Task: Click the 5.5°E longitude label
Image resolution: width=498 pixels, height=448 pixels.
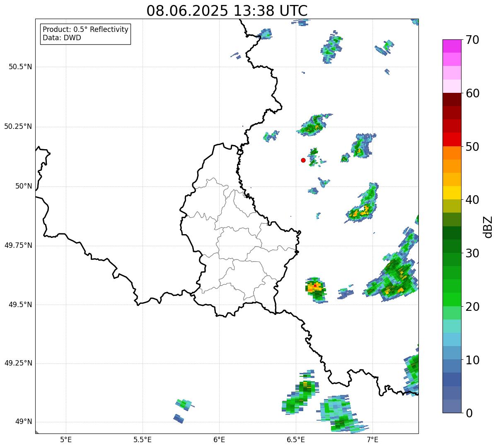Action: coord(143,439)
